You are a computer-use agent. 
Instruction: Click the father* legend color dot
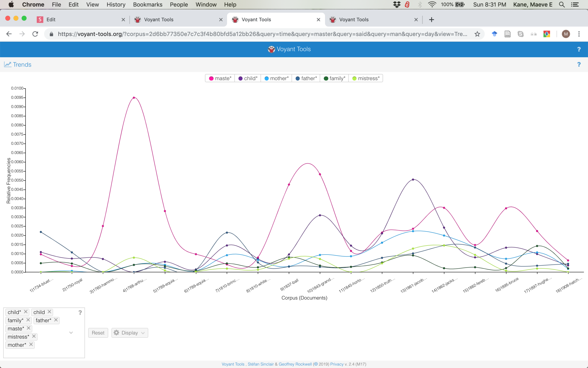tap(298, 79)
